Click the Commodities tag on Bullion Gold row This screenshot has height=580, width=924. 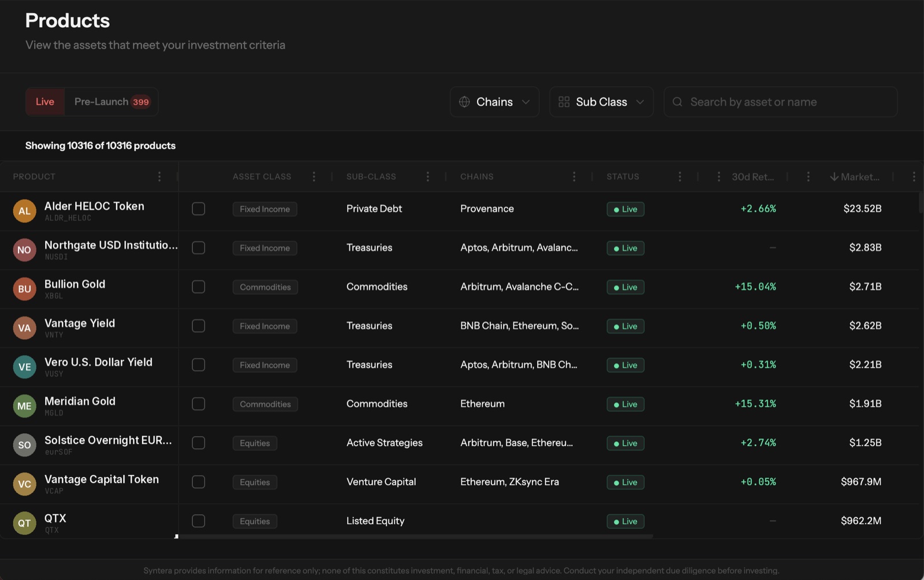pyautogui.click(x=265, y=287)
